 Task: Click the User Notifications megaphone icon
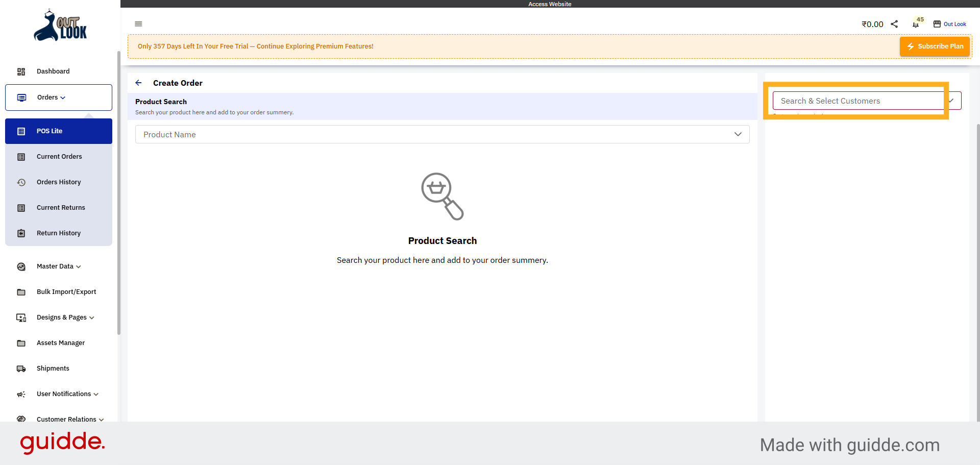(x=21, y=394)
